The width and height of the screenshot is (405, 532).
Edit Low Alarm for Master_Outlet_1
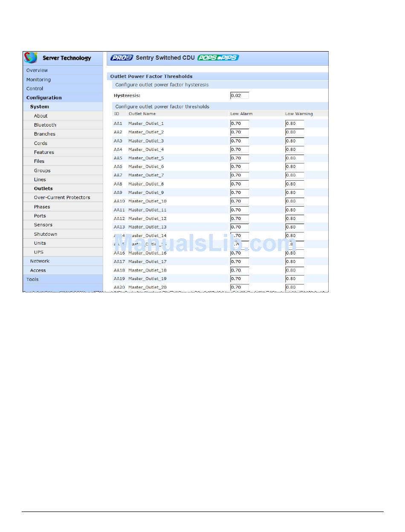[239, 124]
